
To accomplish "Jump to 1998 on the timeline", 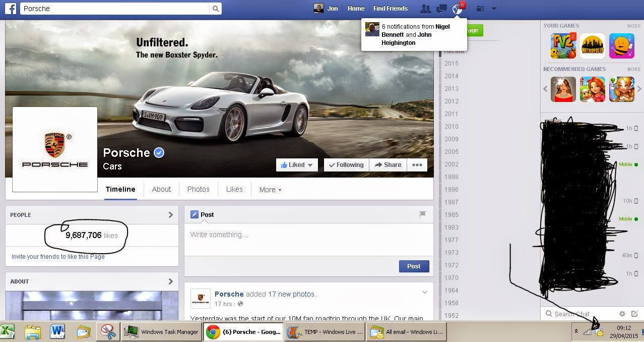I will (452, 177).
